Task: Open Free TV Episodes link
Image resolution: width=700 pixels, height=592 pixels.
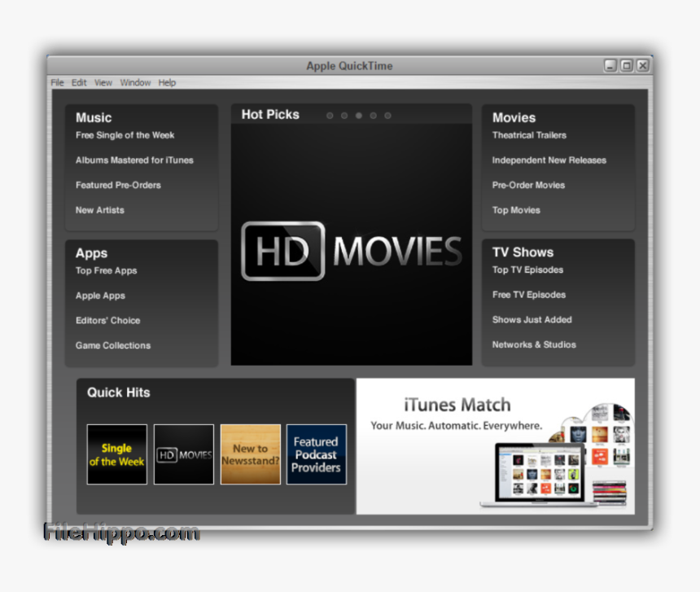Action: click(x=529, y=295)
